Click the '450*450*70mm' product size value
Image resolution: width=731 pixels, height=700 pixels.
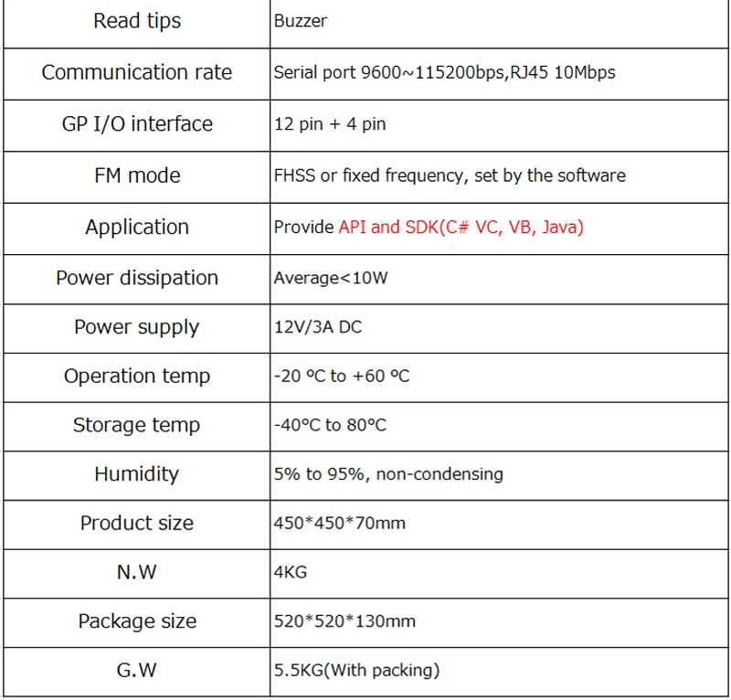tap(339, 523)
